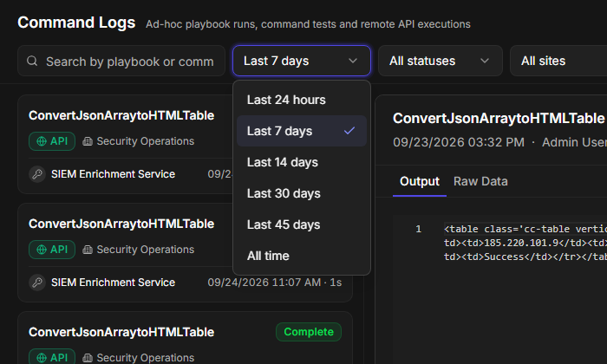This screenshot has height=364, width=607.
Task: Click second SIEM Enrichment Service label
Action: [113, 283]
